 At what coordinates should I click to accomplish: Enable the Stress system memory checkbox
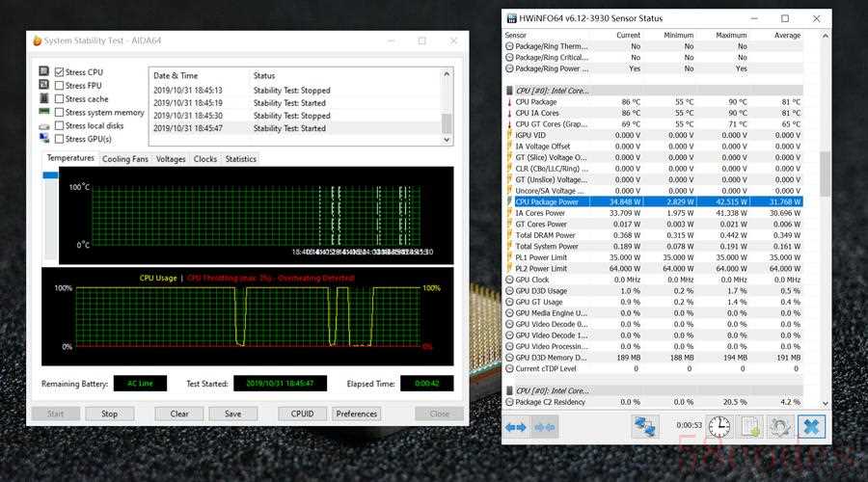[60, 113]
